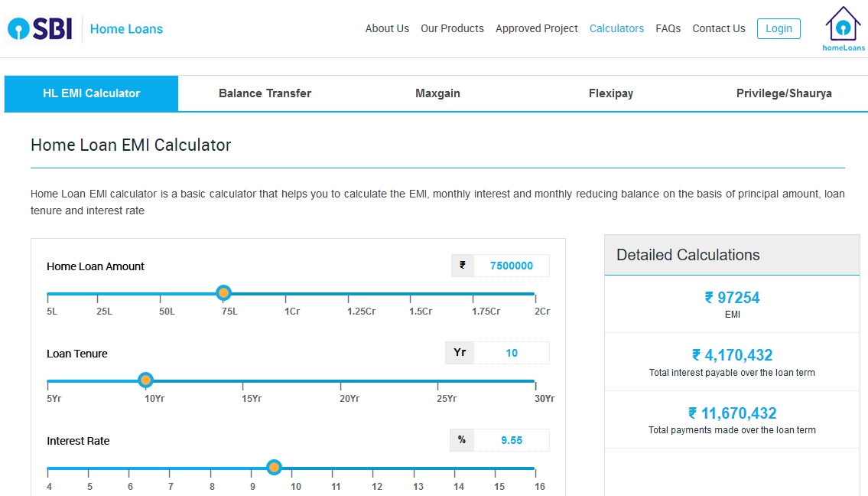Open the Calculators menu item
The width and height of the screenshot is (868, 496).
click(616, 28)
